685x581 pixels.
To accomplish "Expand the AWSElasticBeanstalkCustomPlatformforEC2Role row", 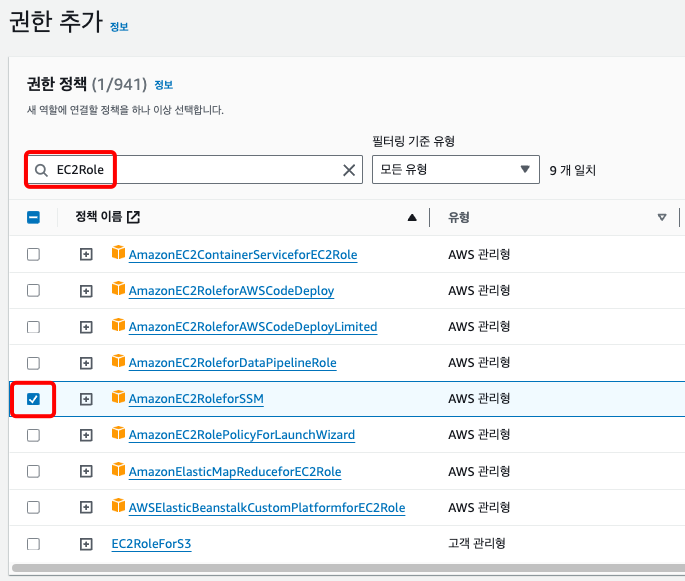I will pyautogui.click(x=86, y=507).
